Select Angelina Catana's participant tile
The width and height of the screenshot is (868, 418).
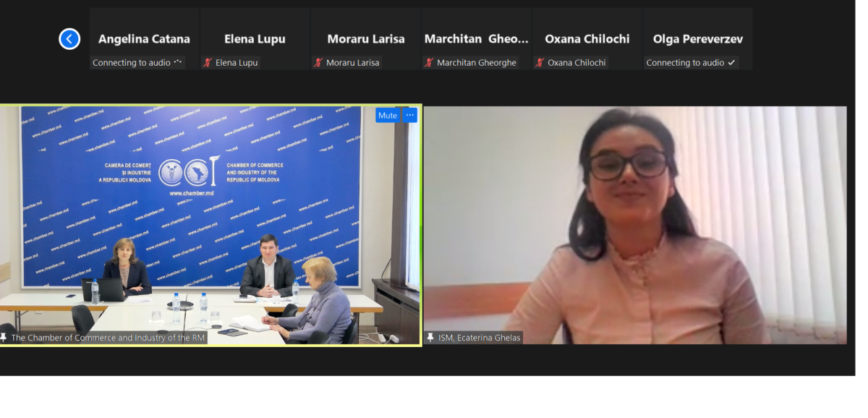pos(144,39)
